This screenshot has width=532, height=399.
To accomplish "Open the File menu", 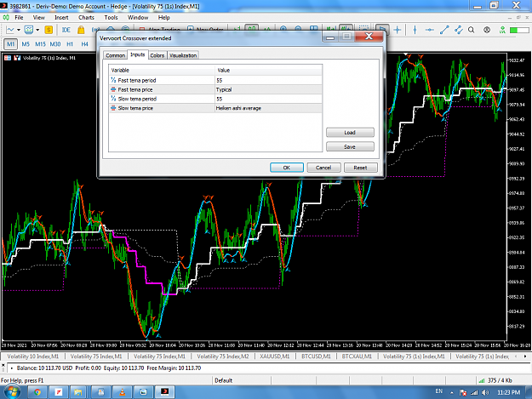I will [19, 18].
